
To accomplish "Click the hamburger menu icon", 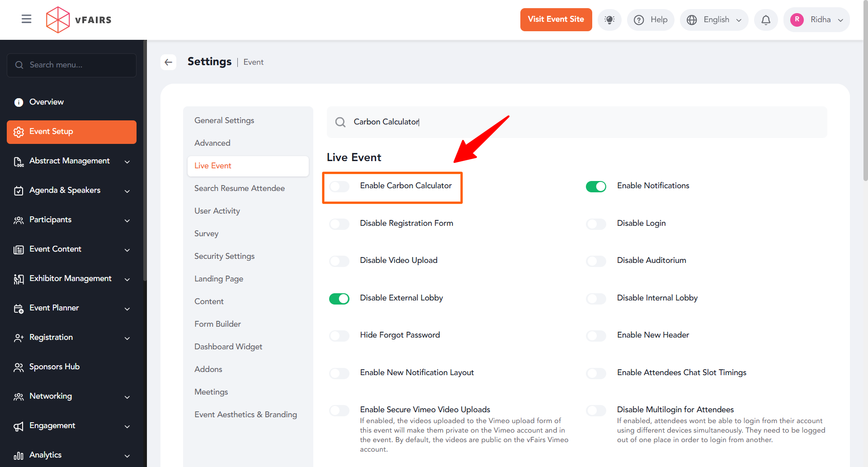I will [x=26, y=19].
